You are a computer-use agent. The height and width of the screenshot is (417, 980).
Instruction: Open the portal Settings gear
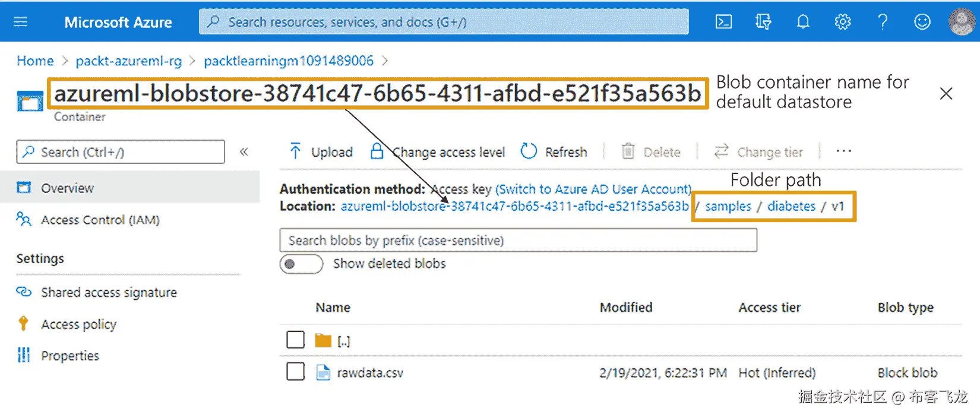843,22
